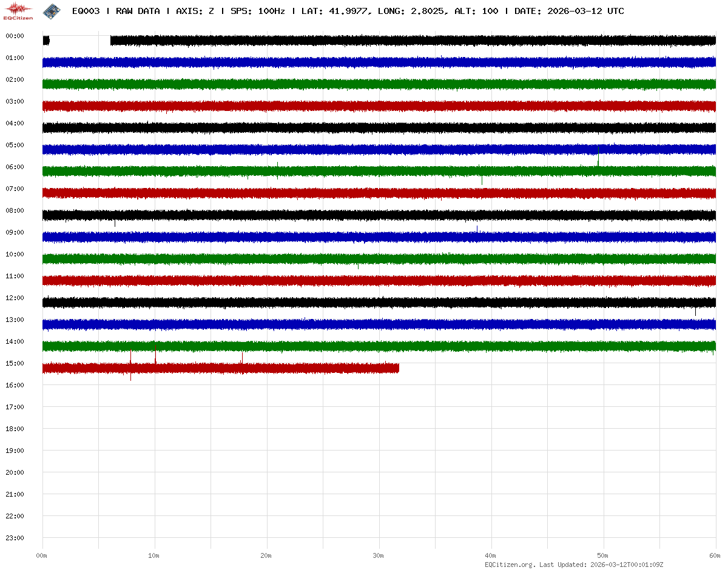Click the 30m label on the time axis

379,556
